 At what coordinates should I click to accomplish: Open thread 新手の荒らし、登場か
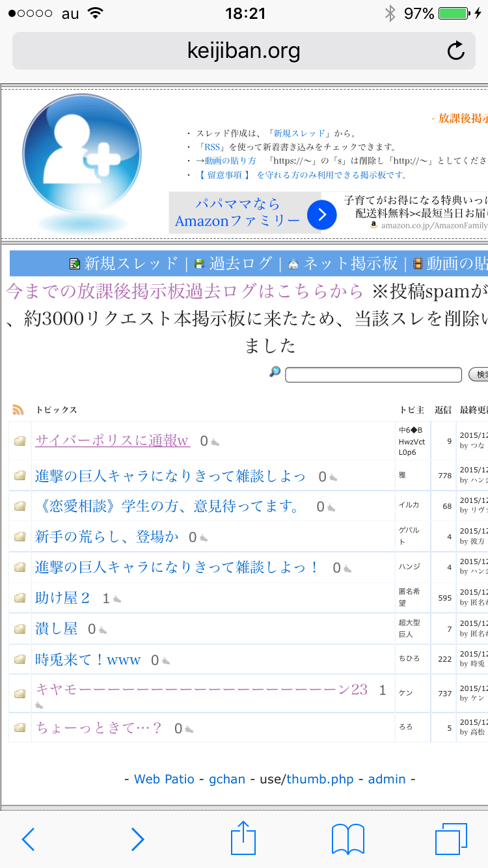[x=107, y=537]
